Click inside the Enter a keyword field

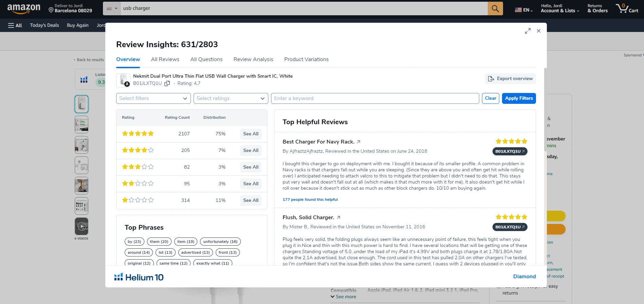click(375, 98)
